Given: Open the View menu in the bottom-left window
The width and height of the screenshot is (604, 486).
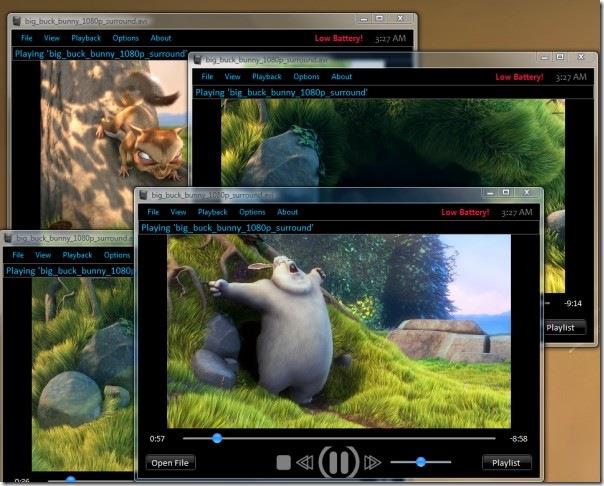Looking at the screenshot, I should (x=43, y=255).
